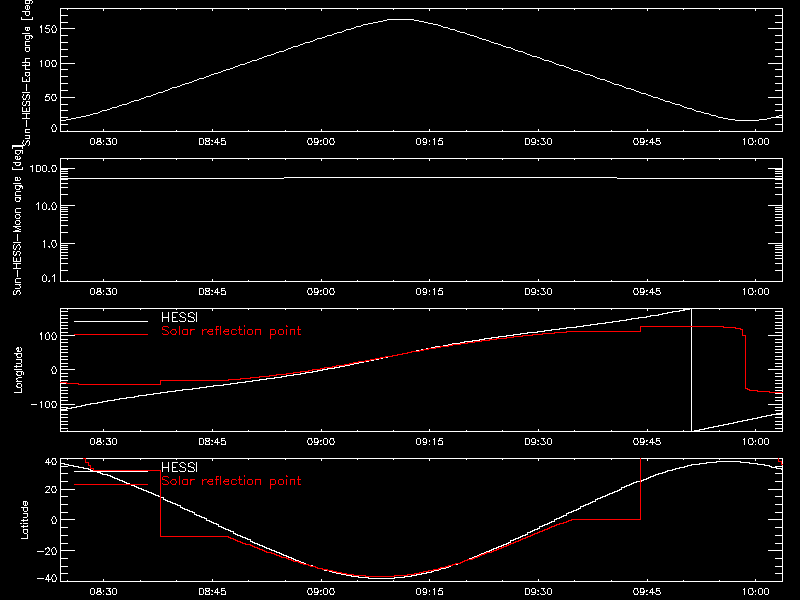This screenshot has width=800, height=600.
Task: Click HESSI legend entry in Latitude plot
Action: pos(179,468)
